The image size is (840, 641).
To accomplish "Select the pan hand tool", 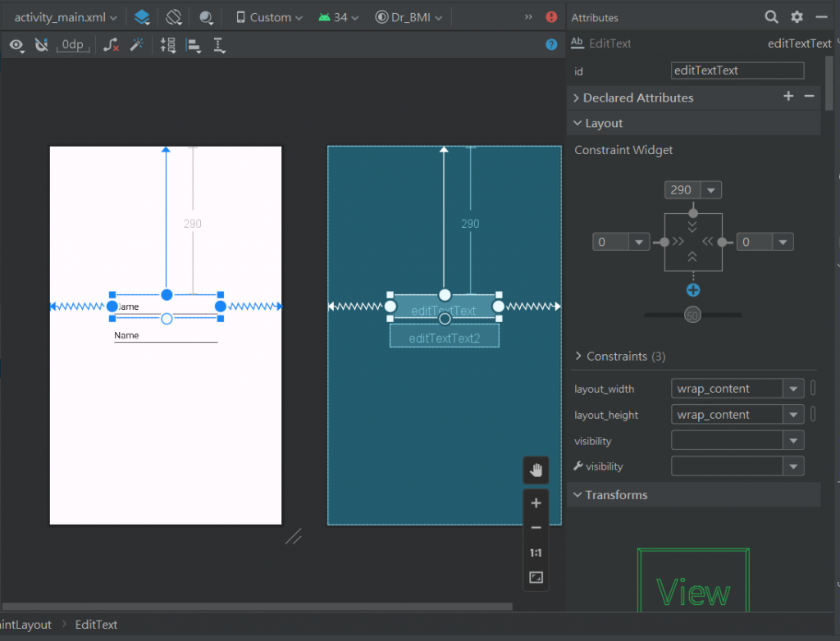I will pyautogui.click(x=536, y=471).
